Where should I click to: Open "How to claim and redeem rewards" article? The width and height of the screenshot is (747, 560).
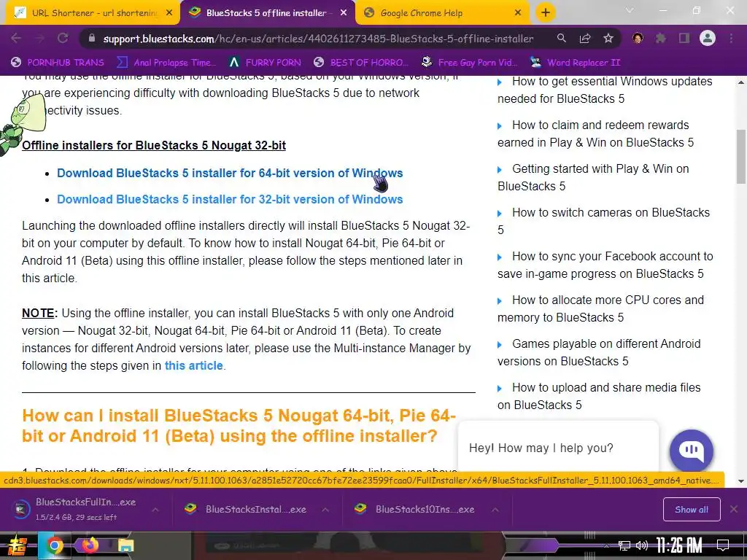point(595,134)
